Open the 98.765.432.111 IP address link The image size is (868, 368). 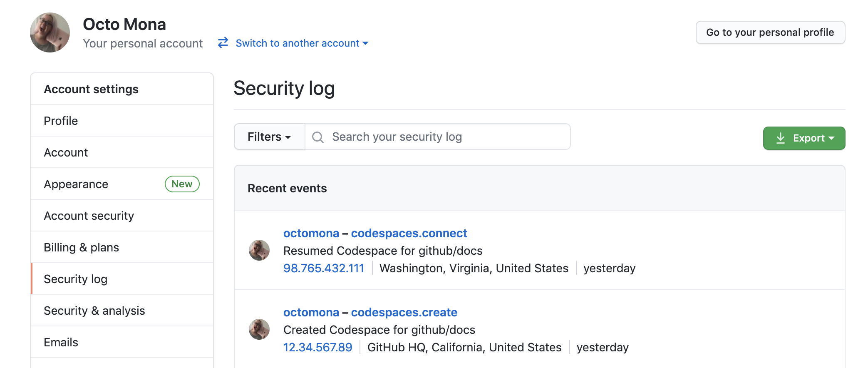(324, 268)
